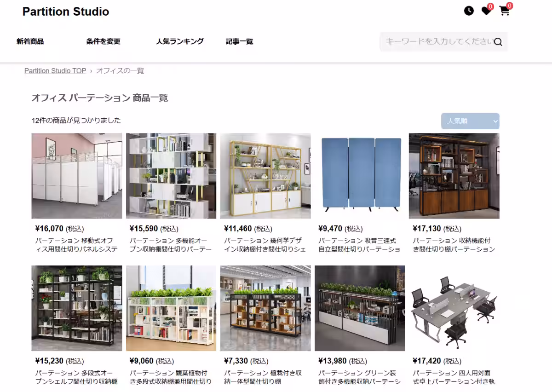
Task: Open the favorites heart icon
Action: [x=486, y=11]
